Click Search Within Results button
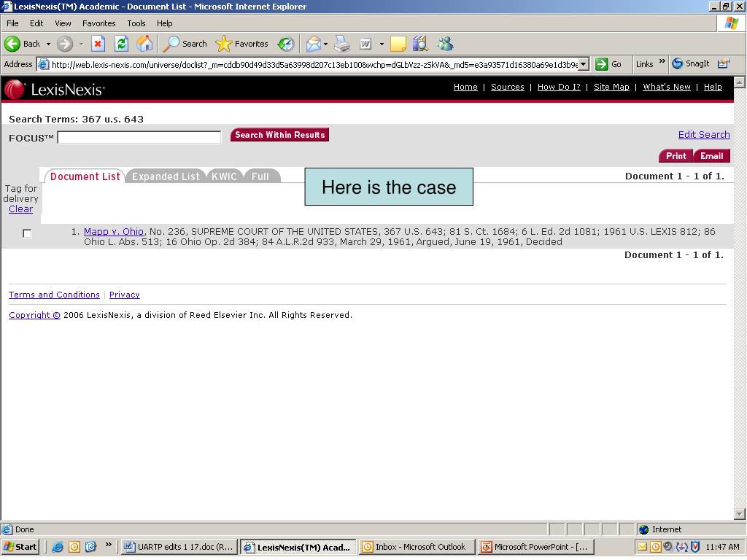Screen dimensions: 747x560 pyautogui.click(x=279, y=135)
